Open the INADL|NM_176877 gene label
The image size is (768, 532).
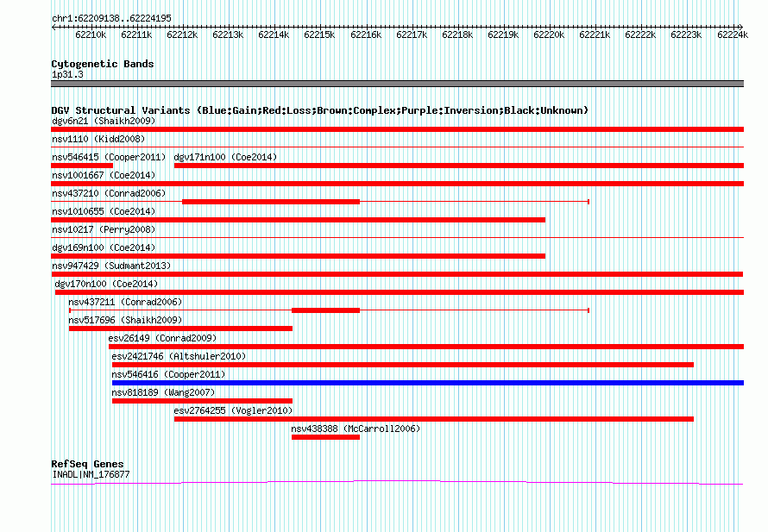coord(91,474)
